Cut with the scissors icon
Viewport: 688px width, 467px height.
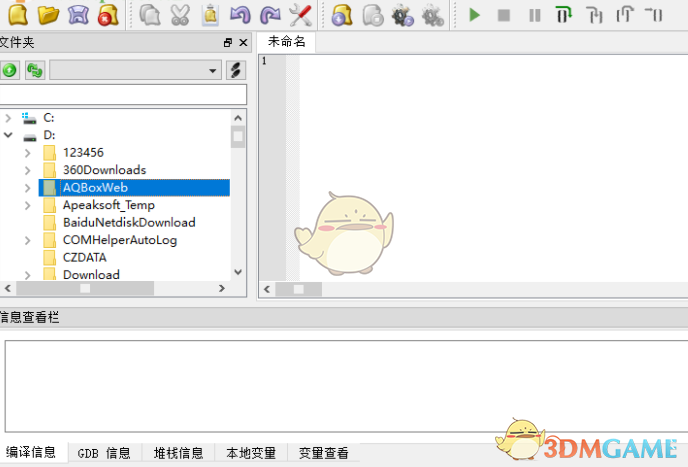pos(180,15)
